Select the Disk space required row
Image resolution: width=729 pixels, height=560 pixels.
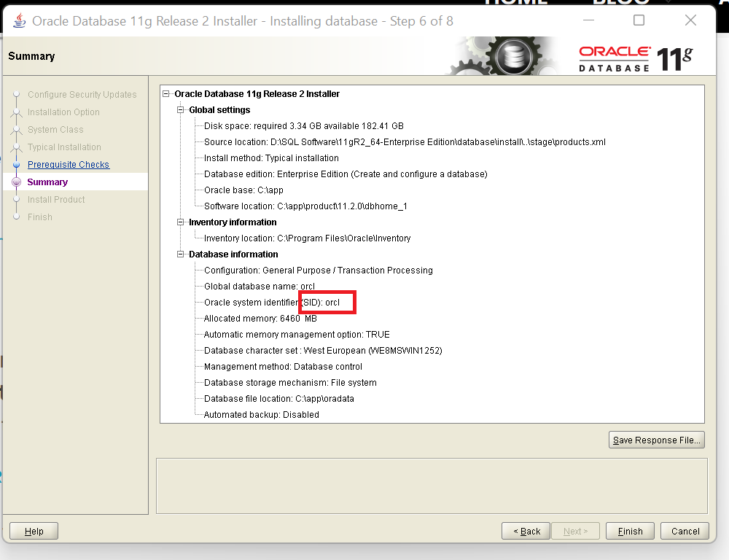[x=303, y=126]
